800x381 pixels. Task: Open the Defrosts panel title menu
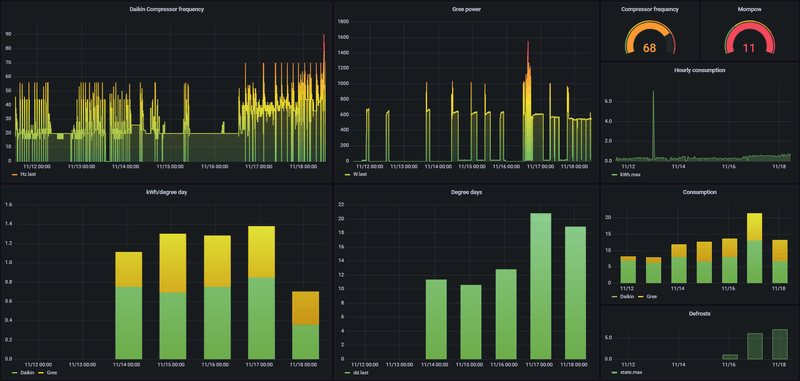699,314
